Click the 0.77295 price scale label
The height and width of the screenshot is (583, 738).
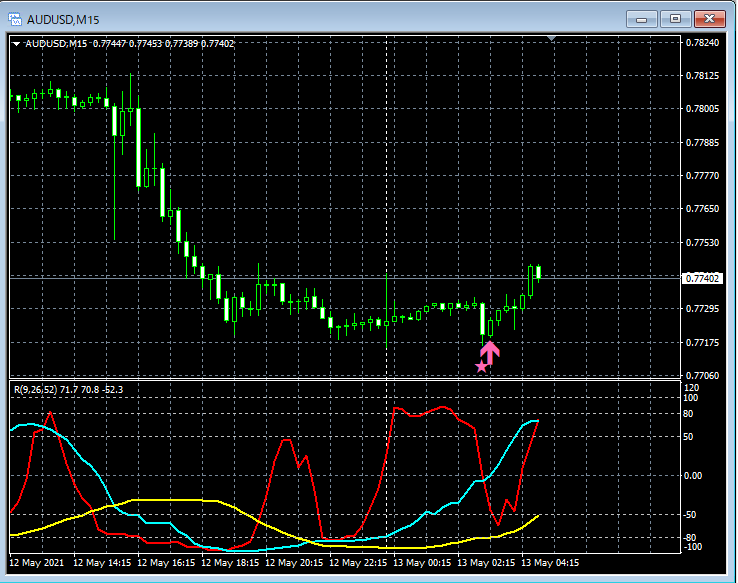[702, 308]
